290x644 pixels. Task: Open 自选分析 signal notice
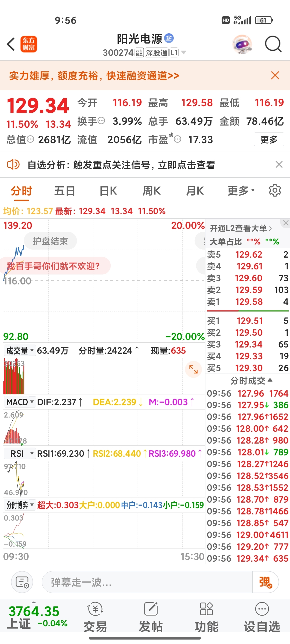[x=121, y=165]
